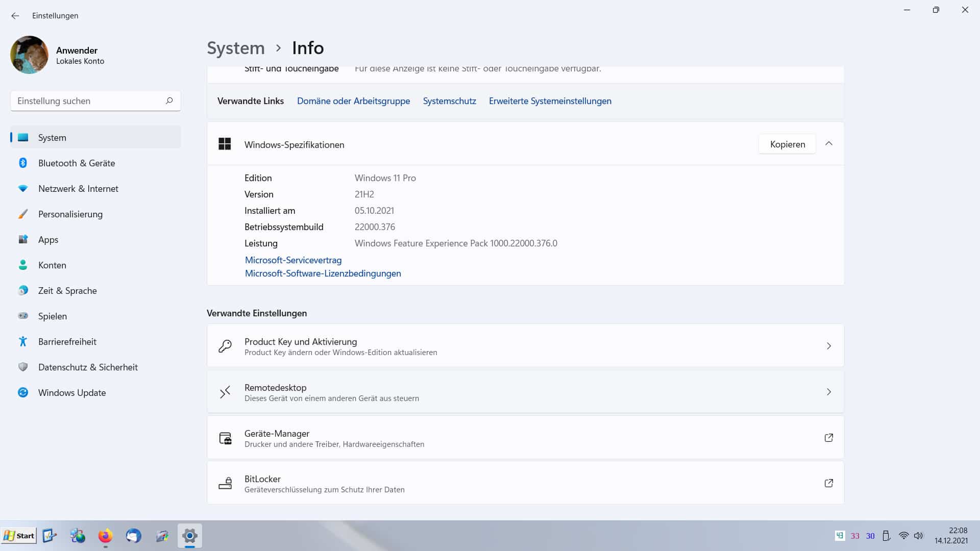Click the BitLocker lock drive icon
This screenshot has height=551, width=980.
[x=225, y=483]
